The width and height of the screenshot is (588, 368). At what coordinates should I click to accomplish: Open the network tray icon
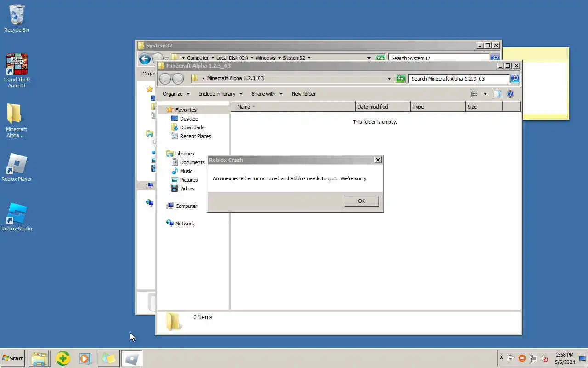533,358
